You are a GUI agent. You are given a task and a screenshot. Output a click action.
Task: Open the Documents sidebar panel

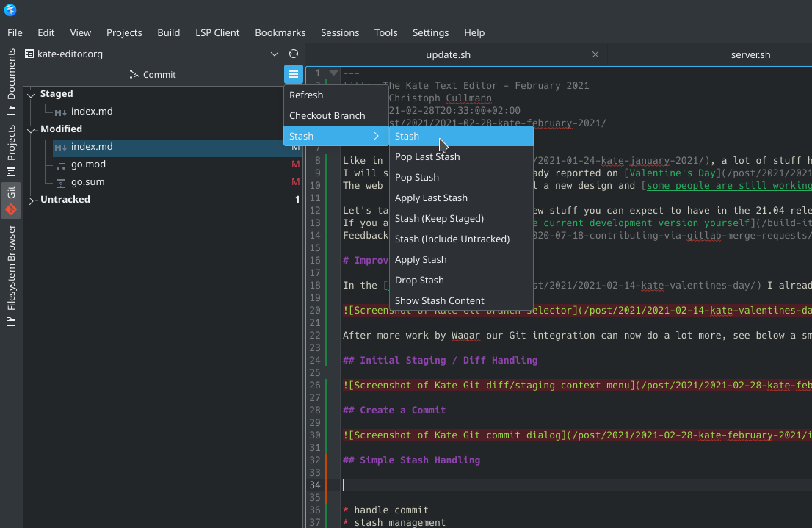[x=11, y=82]
